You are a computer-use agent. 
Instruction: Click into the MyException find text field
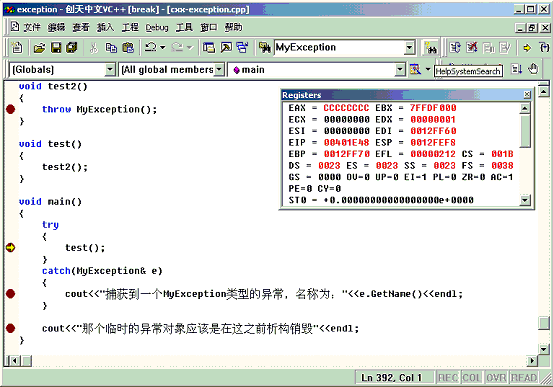pyautogui.click(x=339, y=48)
